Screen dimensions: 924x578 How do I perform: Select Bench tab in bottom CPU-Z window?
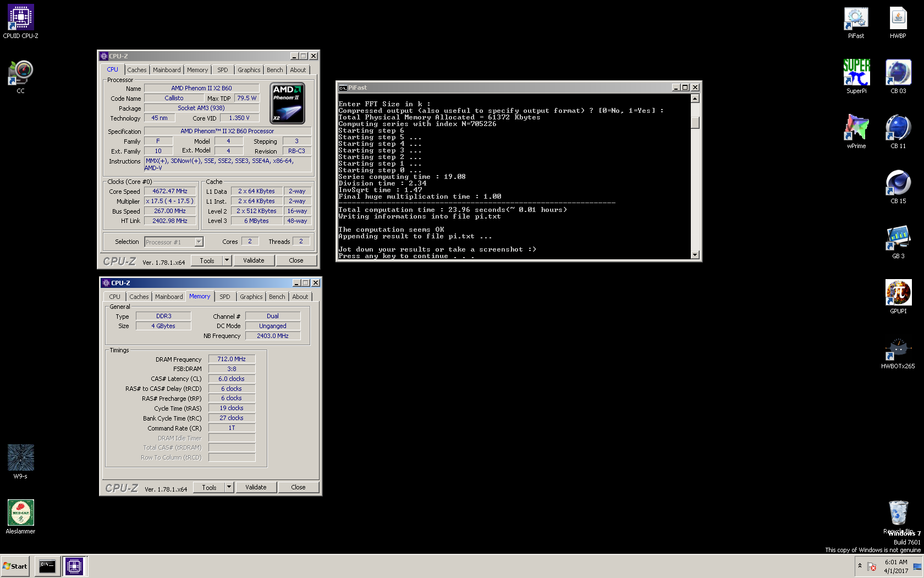(x=277, y=297)
